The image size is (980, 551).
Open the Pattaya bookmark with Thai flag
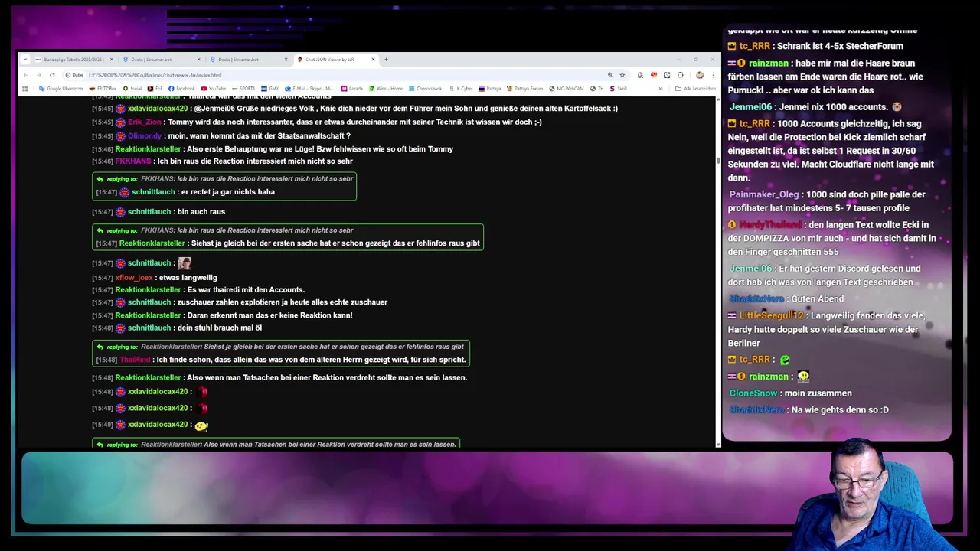pyautogui.click(x=490, y=88)
